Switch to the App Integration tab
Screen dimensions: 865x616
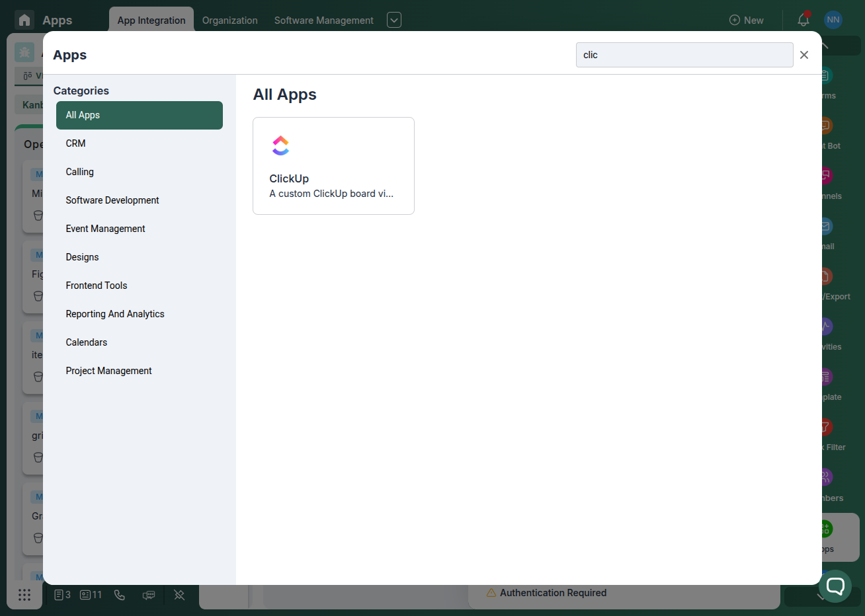click(x=151, y=20)
